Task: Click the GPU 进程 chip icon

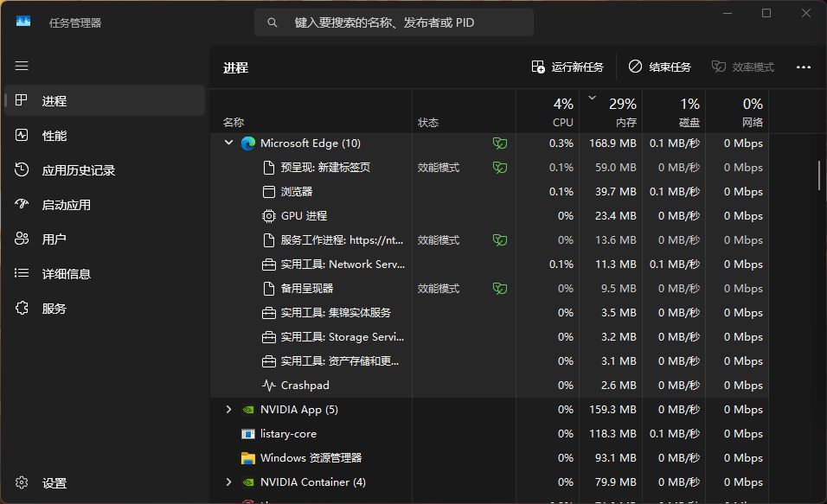Action: (x=268, y=216)
